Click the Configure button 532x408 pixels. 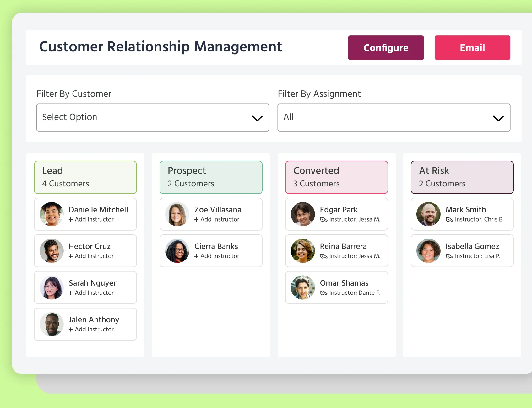click(386, 48)
